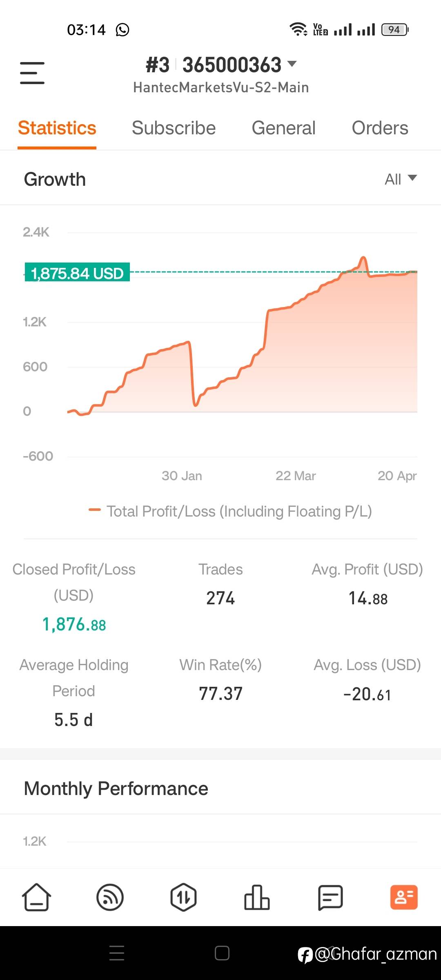Open the hamburger side menu
Screen dimensions: 441x980
pyautogui.click(x=32, y=73)
